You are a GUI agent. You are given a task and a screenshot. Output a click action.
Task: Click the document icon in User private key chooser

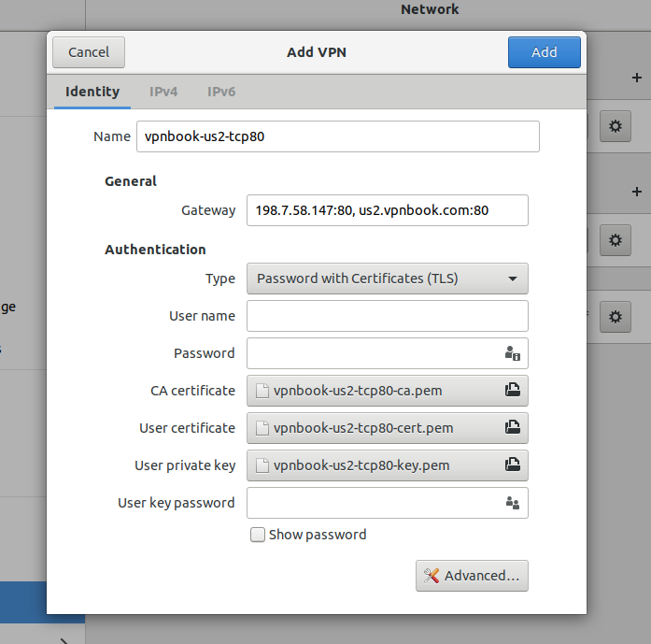262,465
